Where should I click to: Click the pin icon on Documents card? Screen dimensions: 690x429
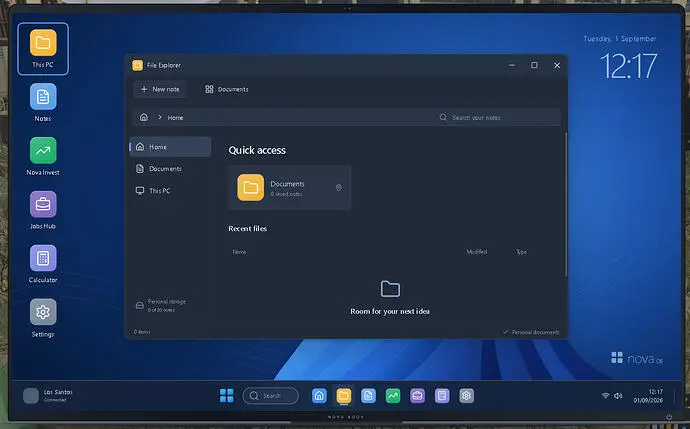(338, 188)
